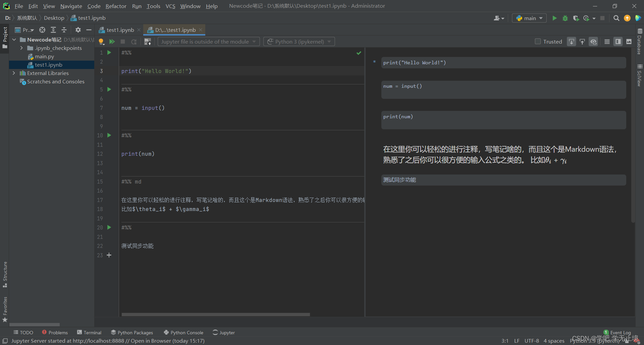Expand all in Project panel
644x345 pixels.
point(53,30)
